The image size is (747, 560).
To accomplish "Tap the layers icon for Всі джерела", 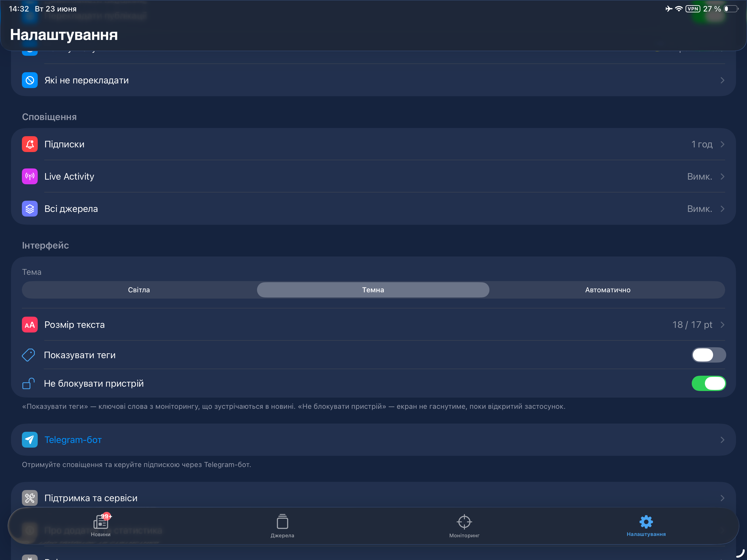I will tap(30, 209).
